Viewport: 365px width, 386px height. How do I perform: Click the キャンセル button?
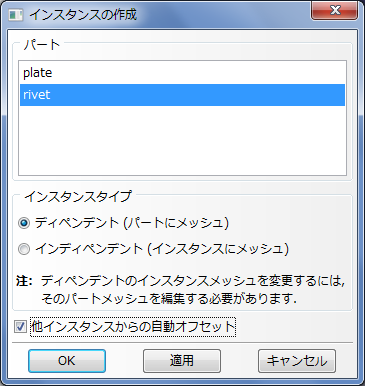click(297, 361)
